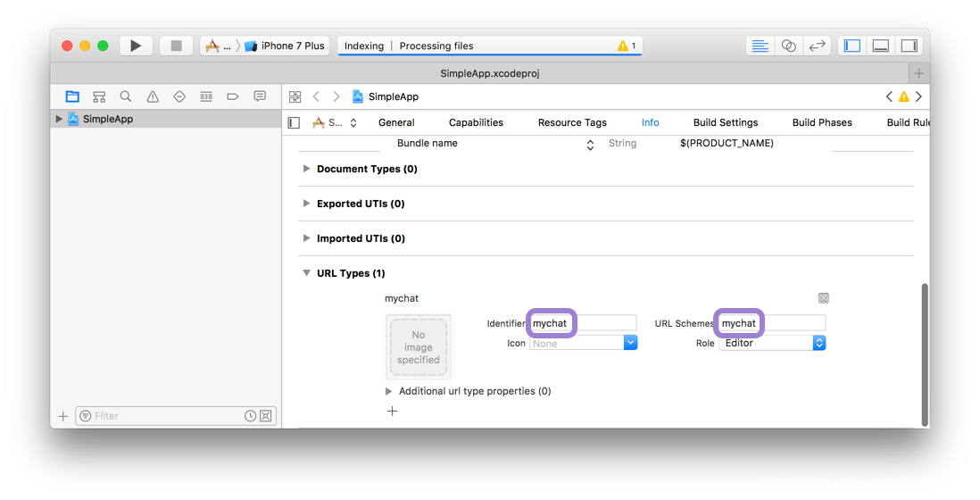Switch to the standard editor

[760, 46]
